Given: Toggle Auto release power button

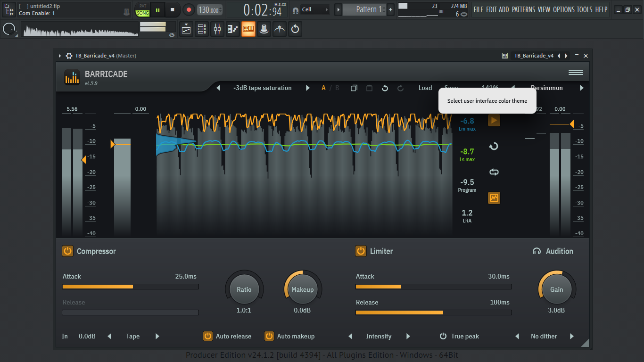Looking at the screenshot, I should coord(208,336).
